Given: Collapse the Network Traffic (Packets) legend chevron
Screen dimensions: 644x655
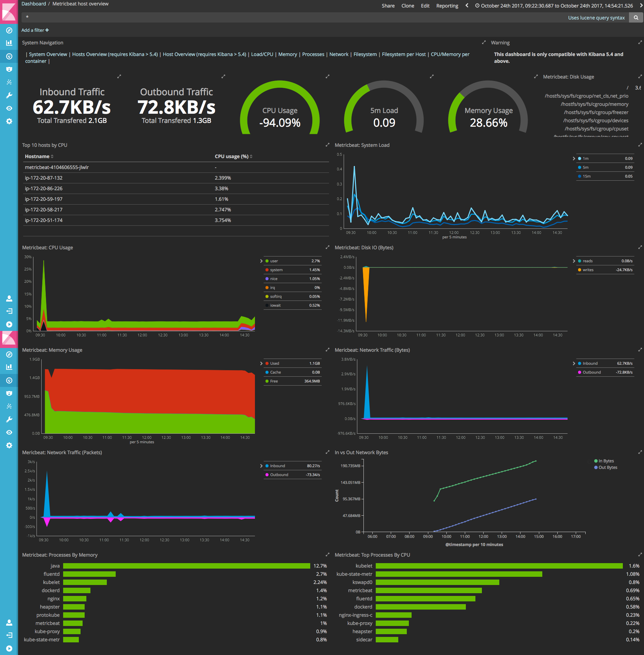Looking at the screenshot, I should click(261, 466).
